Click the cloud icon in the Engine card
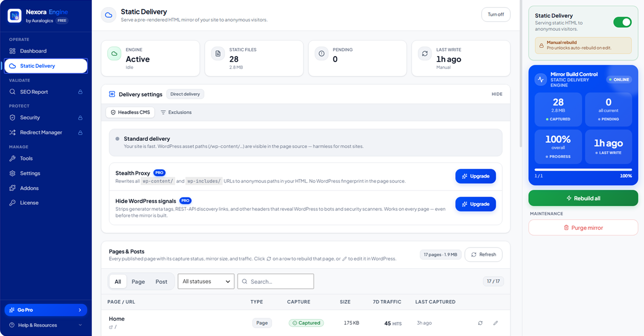 [114, 54]
